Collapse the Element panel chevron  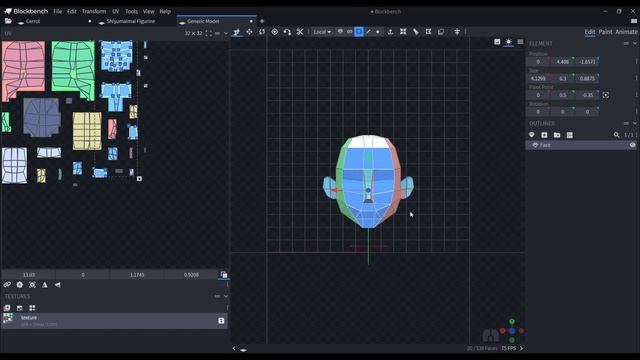click(x=635, y=43)
